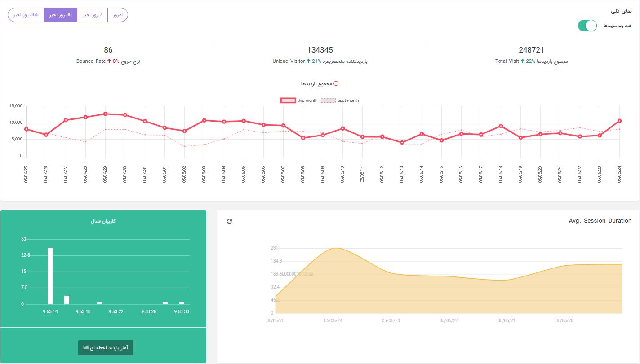Click the 248721 total visits number
This screenshot has height=364, width=640.
pos(531,50)
